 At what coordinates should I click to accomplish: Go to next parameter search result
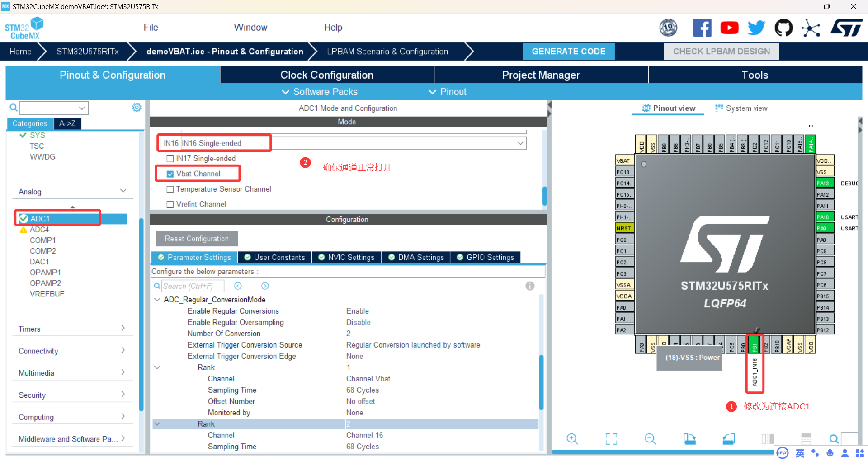coord(265,286)
